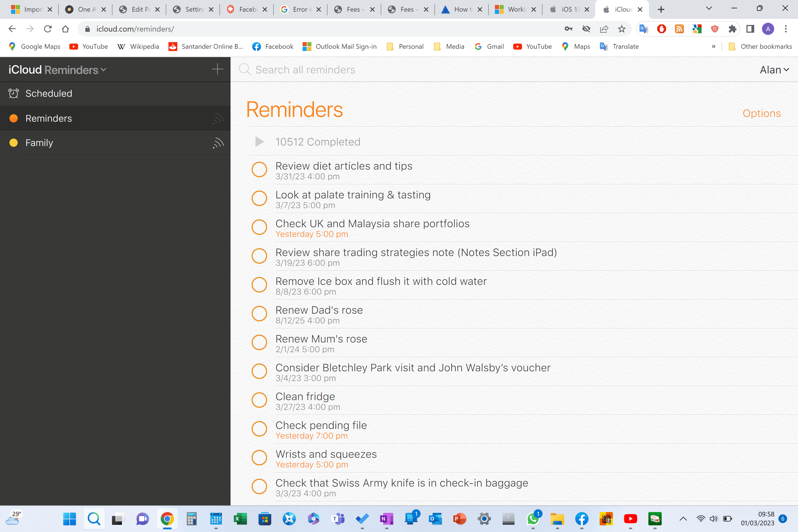
Task: Click the bookmark star in the address bar
Action: tap(621, 29)
